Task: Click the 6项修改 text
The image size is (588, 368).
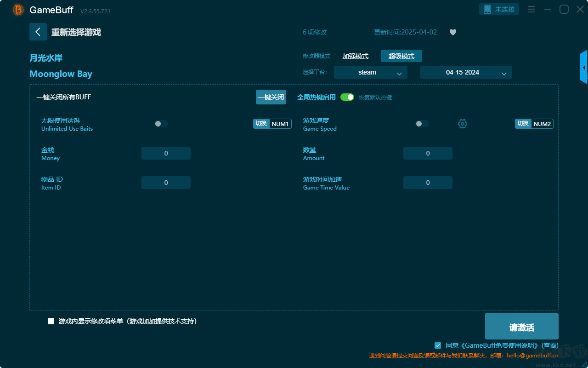Action: coord(315,32)
